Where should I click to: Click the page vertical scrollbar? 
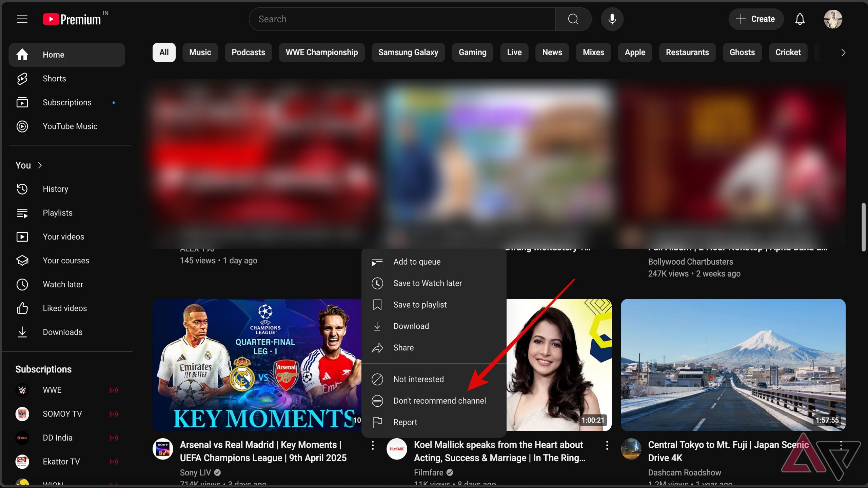(864, 227)
